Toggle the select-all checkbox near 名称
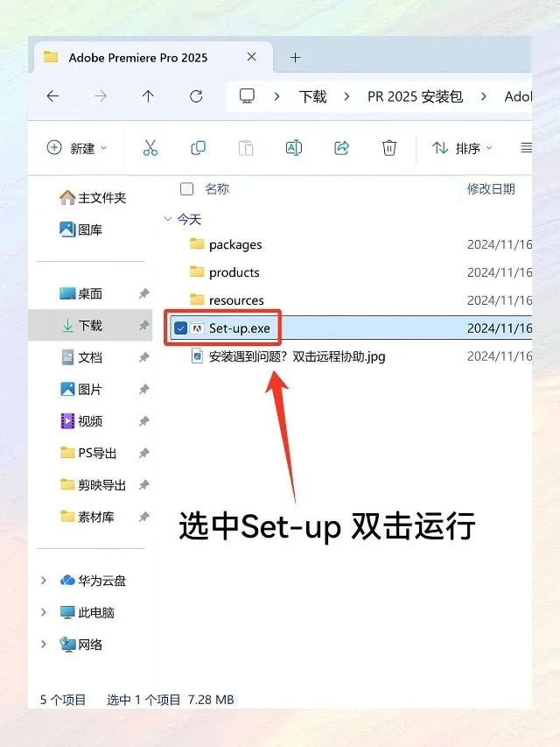The height and width of the screenshot is (747, 560). coord(186,189)
